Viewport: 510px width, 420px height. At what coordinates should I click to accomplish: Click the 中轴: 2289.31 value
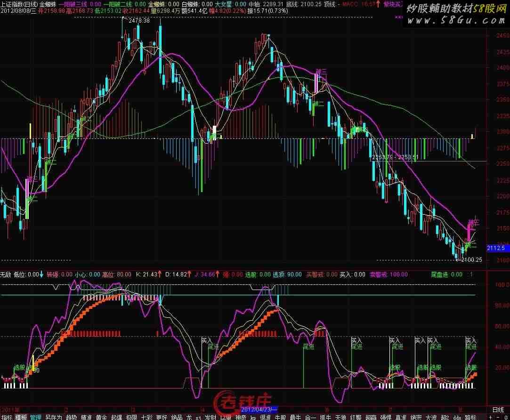pyautogui.click(x=266, y=4)
